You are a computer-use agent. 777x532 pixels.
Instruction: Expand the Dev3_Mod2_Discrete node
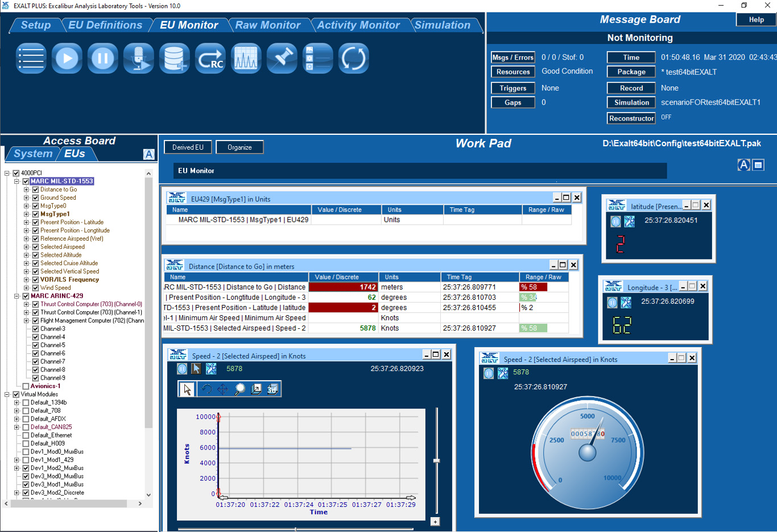coord(17,493)
